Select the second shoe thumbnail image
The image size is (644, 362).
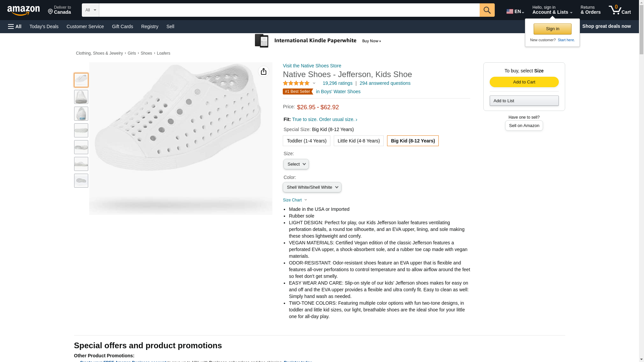click(81, 97)
